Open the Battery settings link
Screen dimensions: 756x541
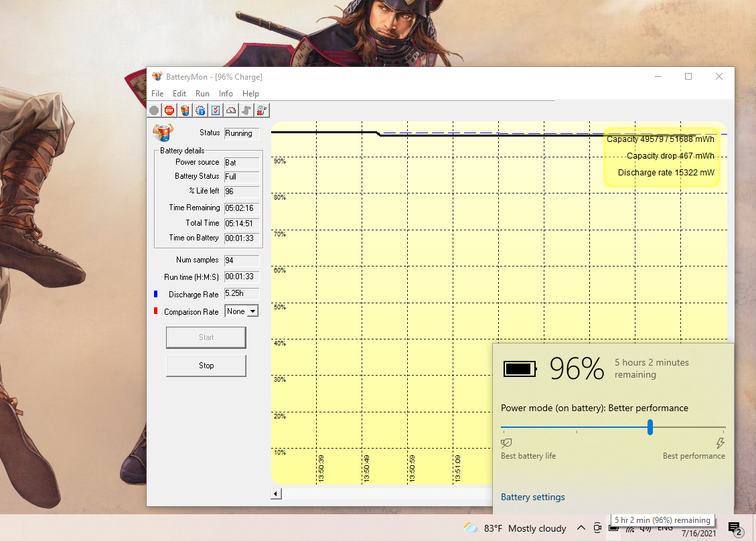(x=533, y=497)
